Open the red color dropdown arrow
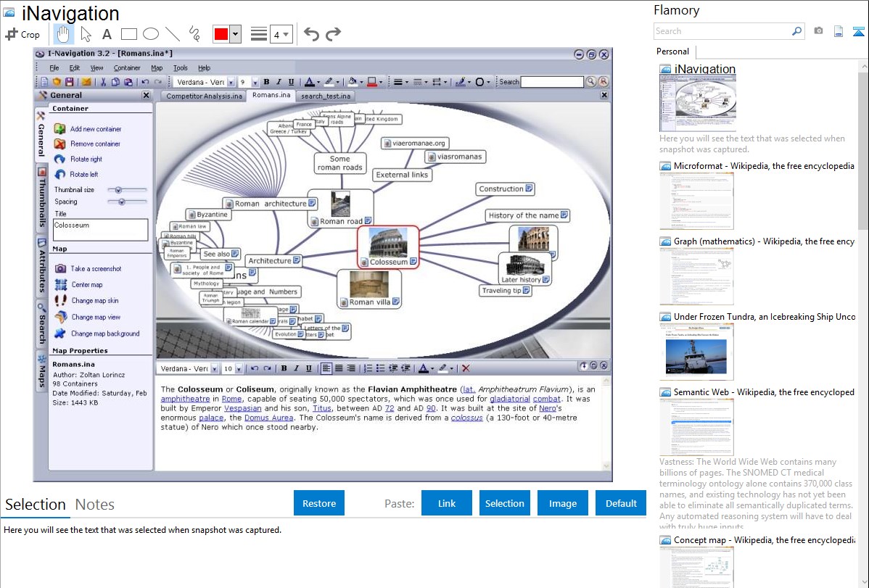The height and width of the screenshot is (588, 869). coord(236,34)
